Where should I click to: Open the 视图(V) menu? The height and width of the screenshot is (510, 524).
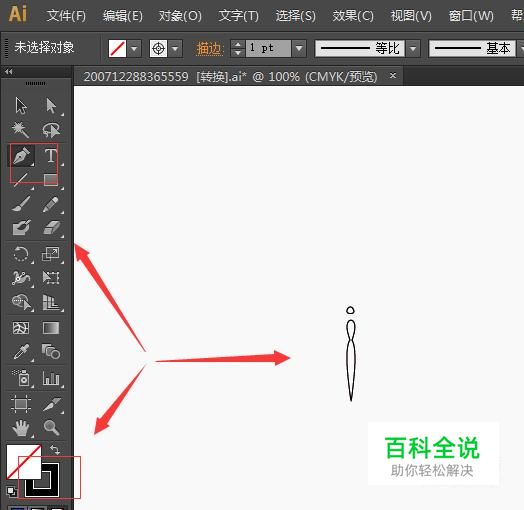(x=411, y=15)
